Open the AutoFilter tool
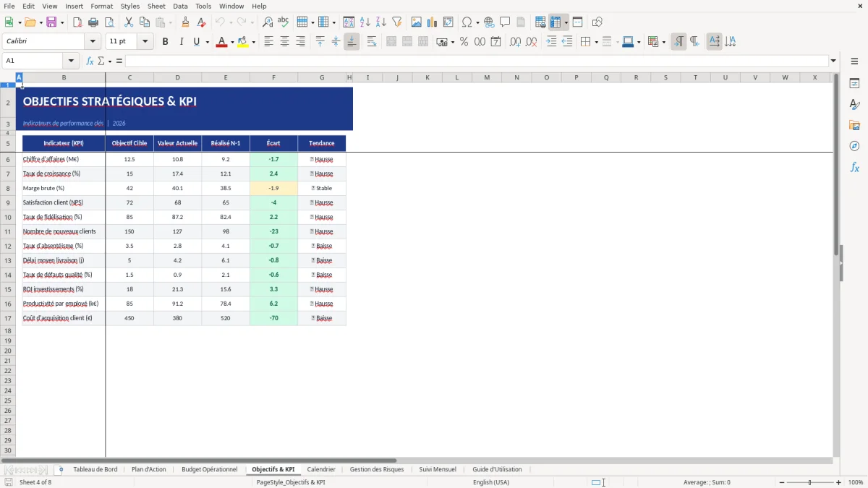This screenshot has width=868, height=488. [x=396, y=22]
